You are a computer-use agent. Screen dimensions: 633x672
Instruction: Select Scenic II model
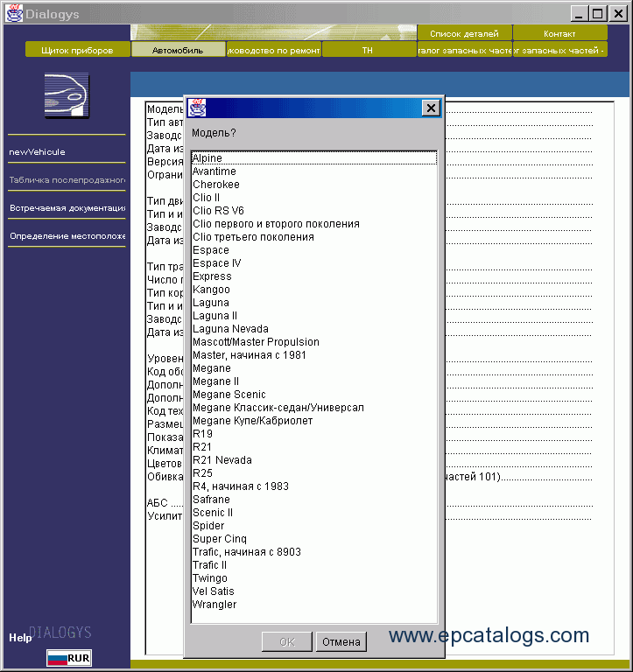[x=314, y=513]
